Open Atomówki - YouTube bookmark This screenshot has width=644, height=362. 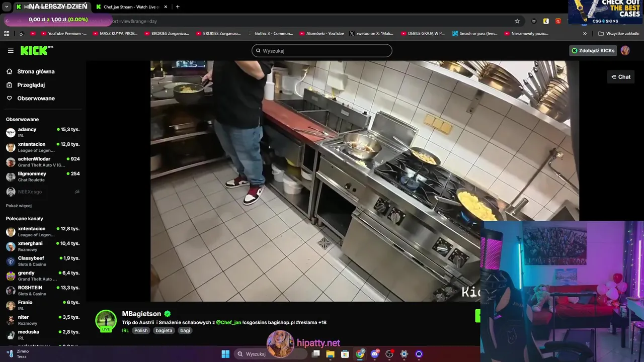point(321,34)
